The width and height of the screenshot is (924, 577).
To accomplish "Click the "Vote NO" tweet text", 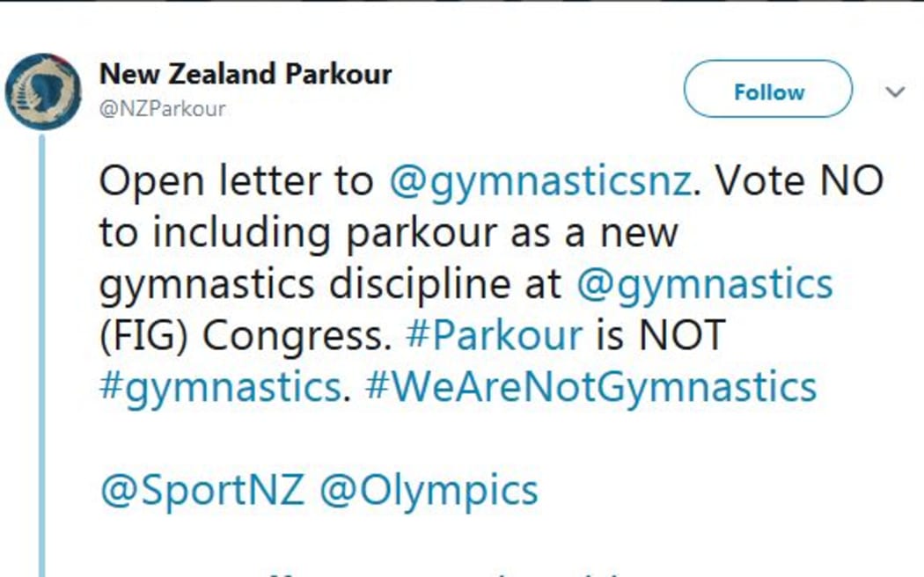I will (799, 180).
